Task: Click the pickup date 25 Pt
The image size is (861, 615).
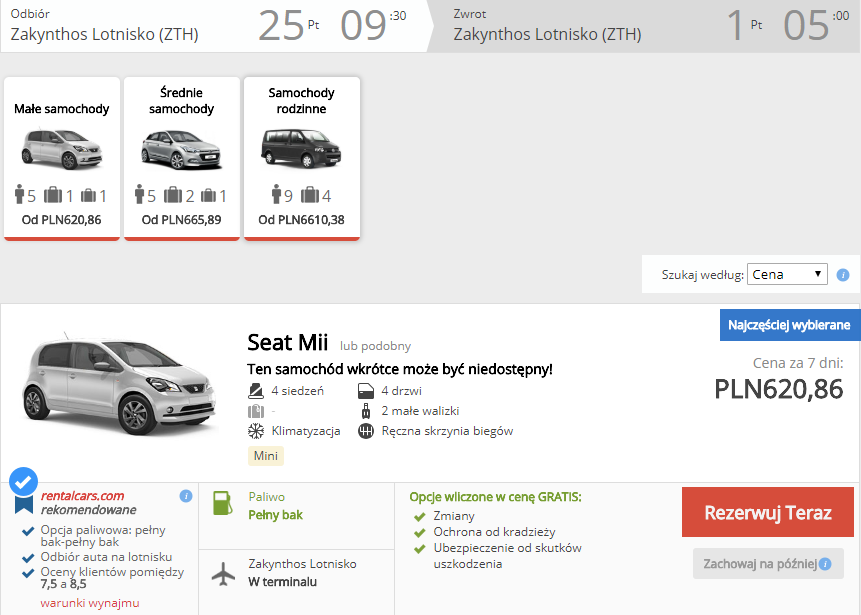Action: [x=289, y=25]
